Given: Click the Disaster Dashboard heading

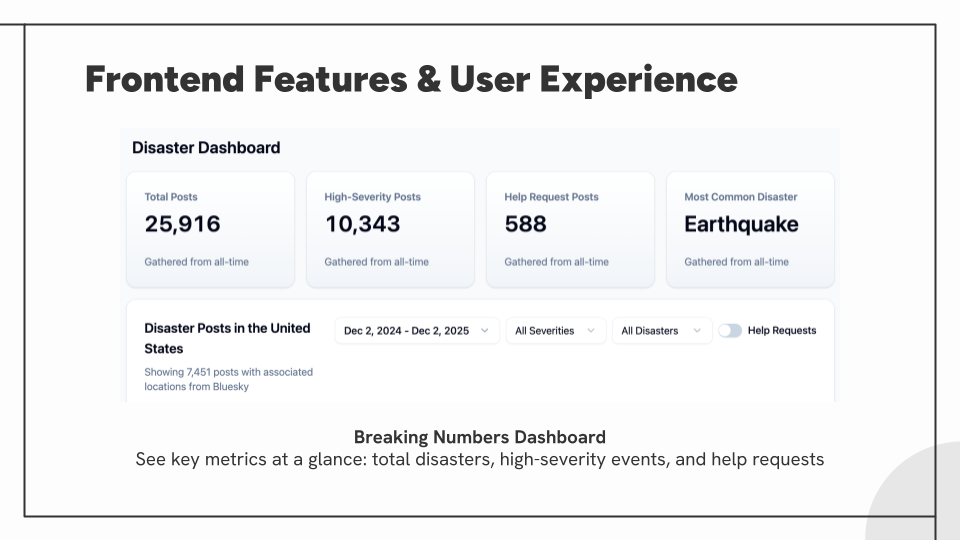Looking at the screenshot, I should click(x=206, y=148).
